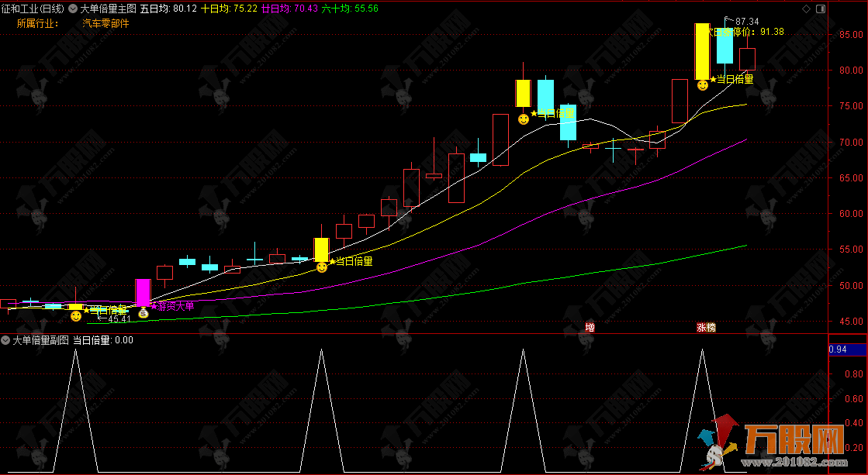The height and width of the screenshot is (475, 868).
Task: Click the split-panel window icon at top right
Action: (822, 9)
